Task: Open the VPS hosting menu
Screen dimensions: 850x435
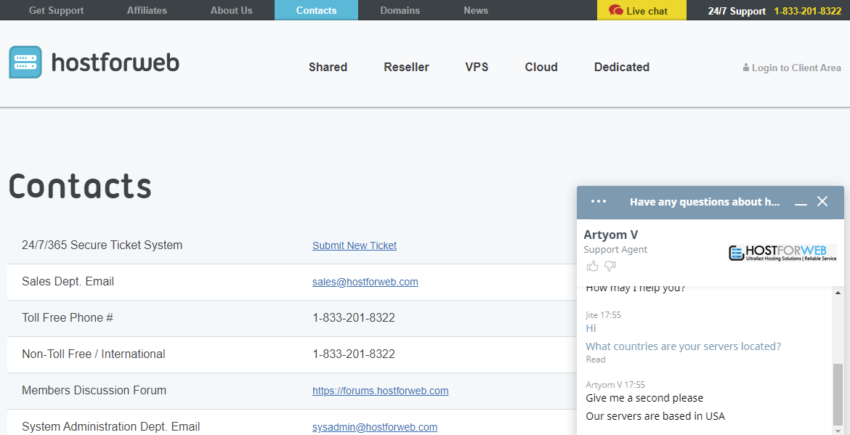Action: pyautogui.click(x=476, y=67)
